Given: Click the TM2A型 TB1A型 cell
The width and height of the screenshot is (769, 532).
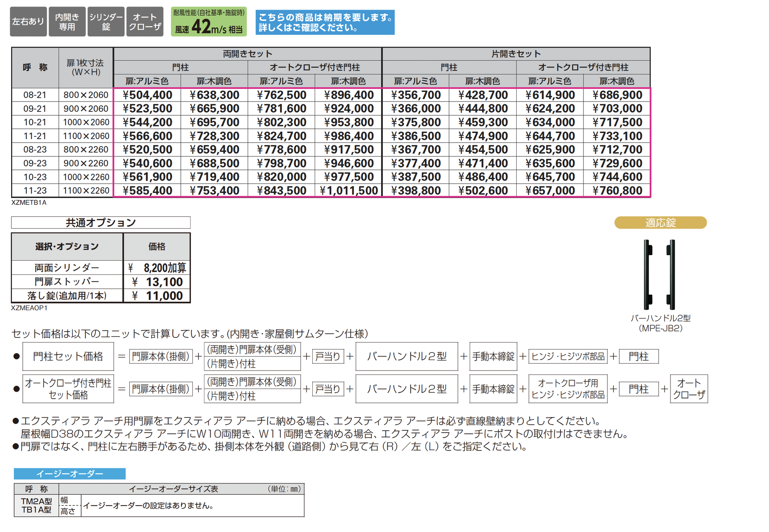Looking at the screenshot, I should coord(36,505).
